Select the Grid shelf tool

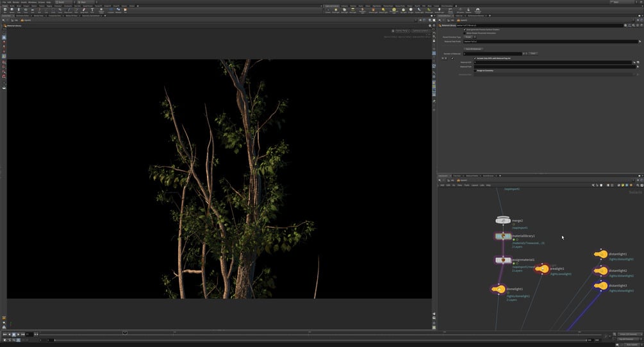[x=33, y=10]
